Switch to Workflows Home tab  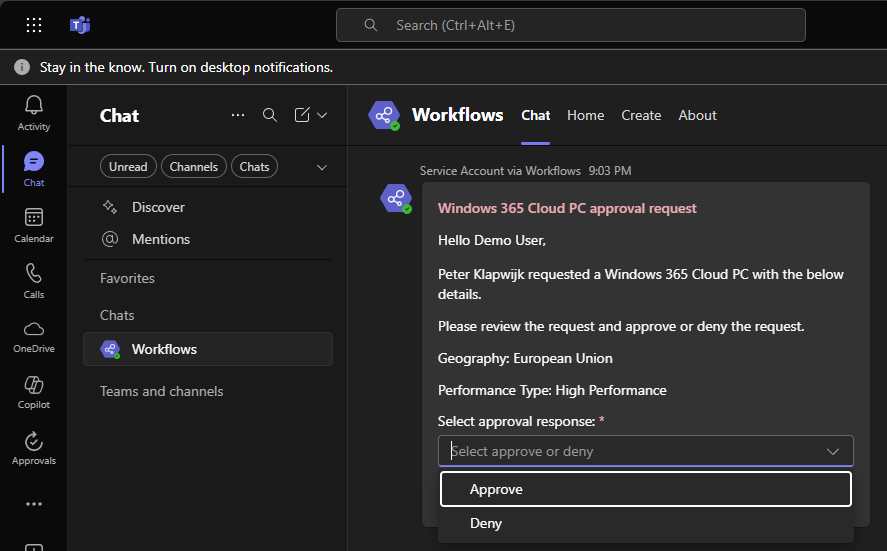coord(585,115)
